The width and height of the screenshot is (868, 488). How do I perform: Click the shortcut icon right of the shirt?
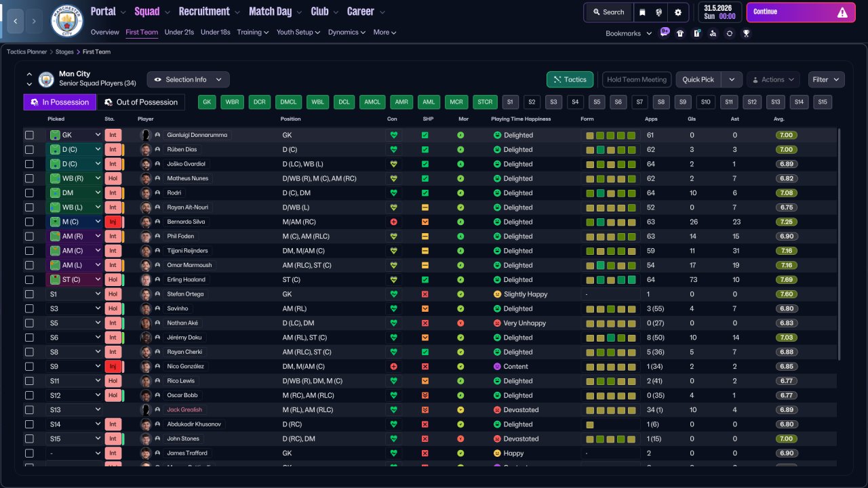[x=696, y=33]
